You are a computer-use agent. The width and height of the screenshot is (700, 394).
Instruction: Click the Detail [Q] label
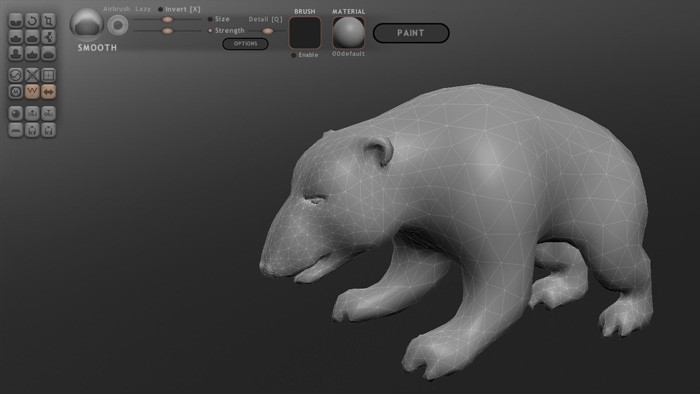click(265, 19)
